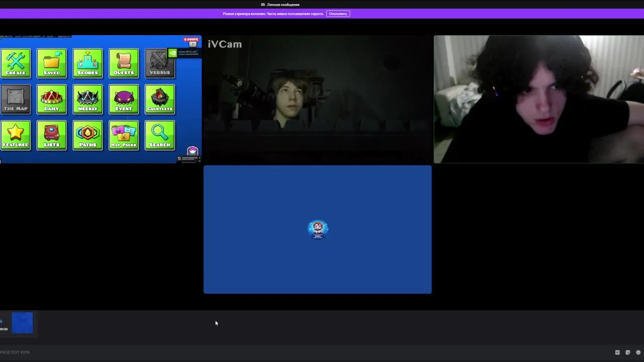Open the sticker picker in chat bar
The width and height of the screenshot is (644, 362).
[628, 352]
